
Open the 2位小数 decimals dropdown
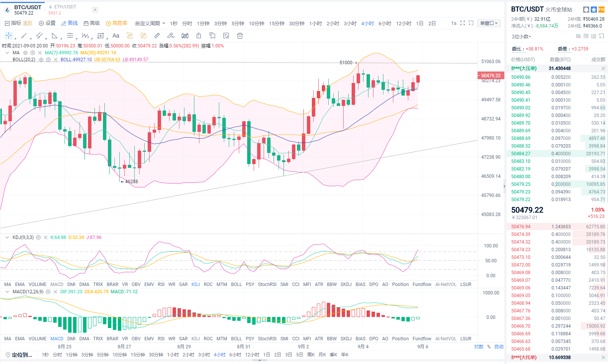point(522,36)
